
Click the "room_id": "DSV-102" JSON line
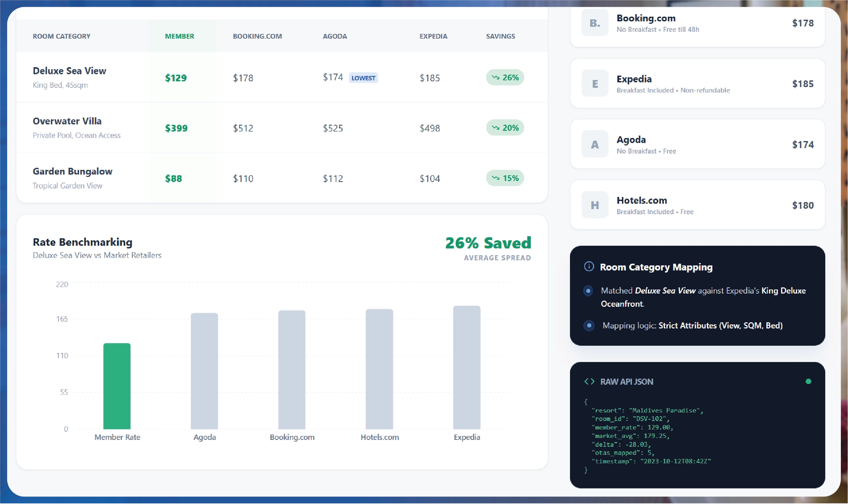click(631, 419)
